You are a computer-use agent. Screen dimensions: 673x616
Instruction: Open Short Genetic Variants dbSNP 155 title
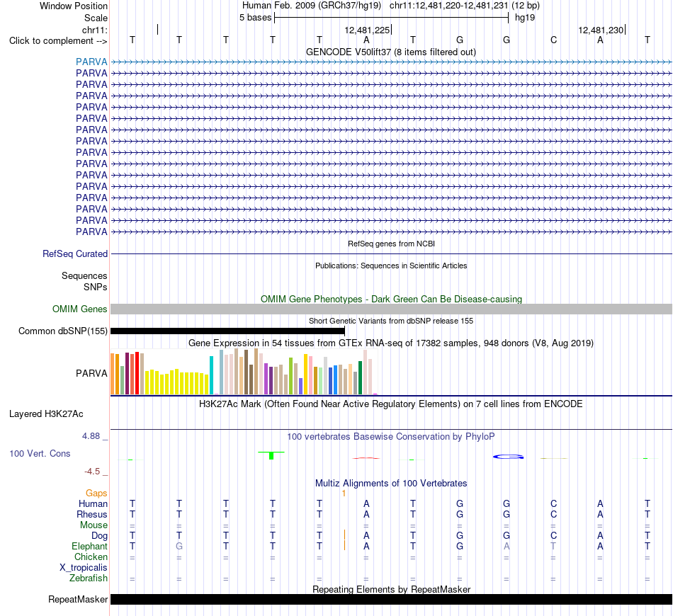point(390,321)
